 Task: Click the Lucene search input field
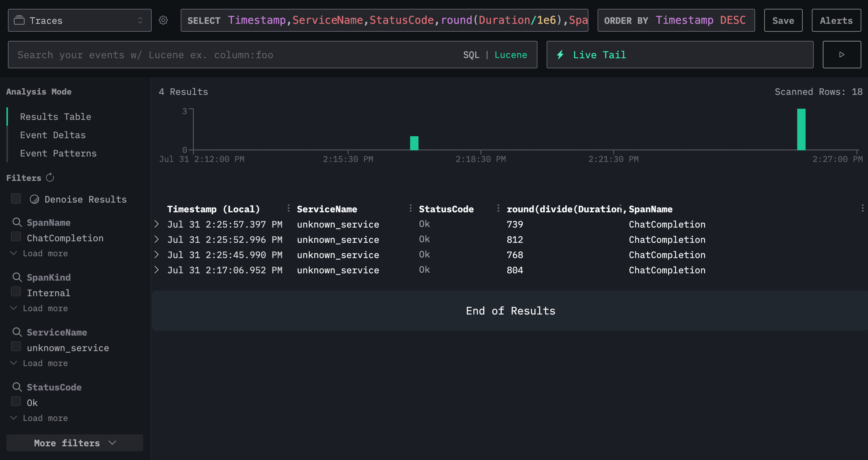point(233,55)
